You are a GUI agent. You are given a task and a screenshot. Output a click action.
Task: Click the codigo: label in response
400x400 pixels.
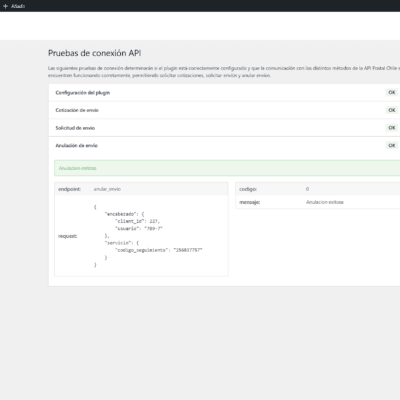pyautogui.click(x=248, y=189)
